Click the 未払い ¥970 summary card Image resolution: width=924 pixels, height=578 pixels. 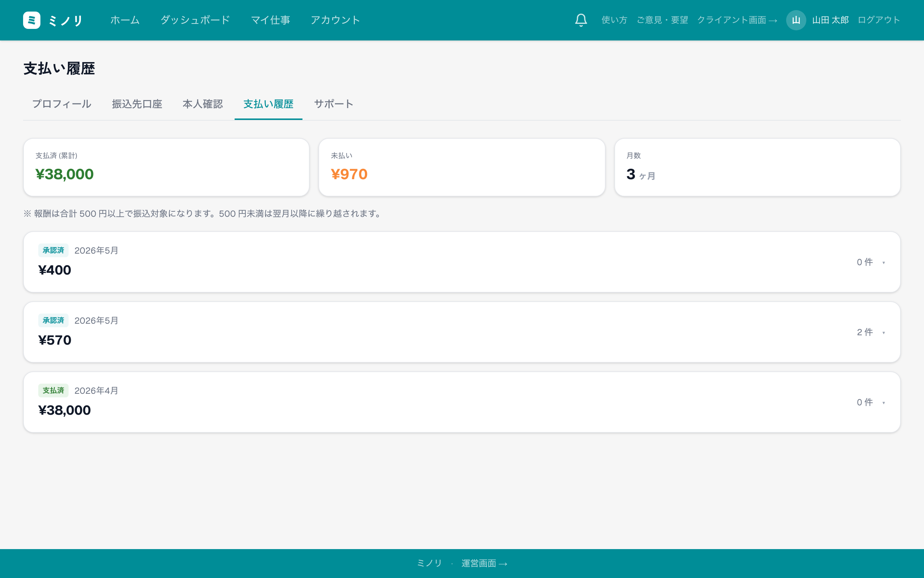[462, 167]
